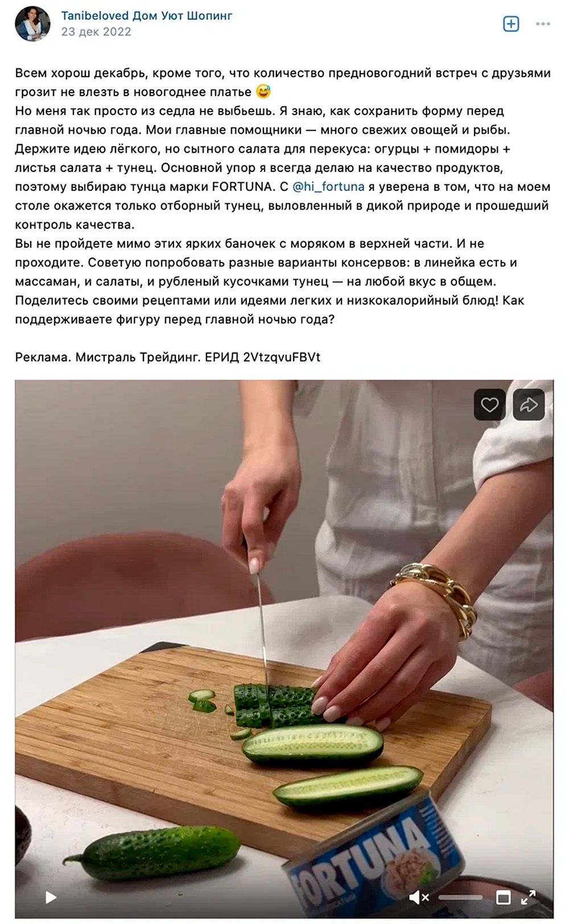Unmute the video with the speaker icon
This screenshot has width=569, height=924.
(419, 898)
